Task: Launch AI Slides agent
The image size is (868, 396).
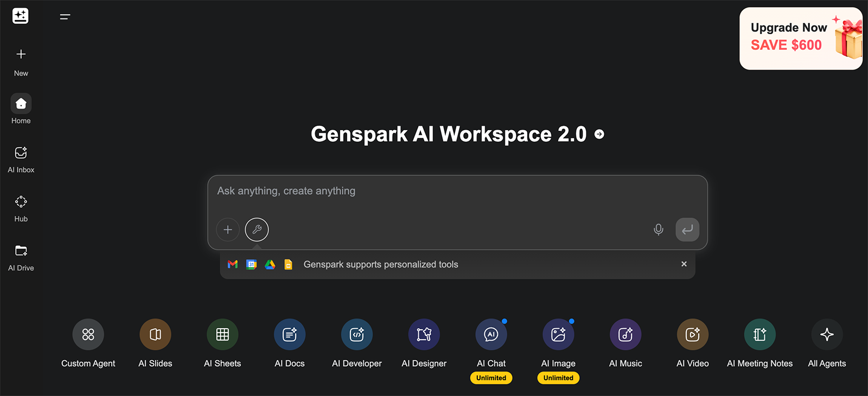Action: [155, 343]
